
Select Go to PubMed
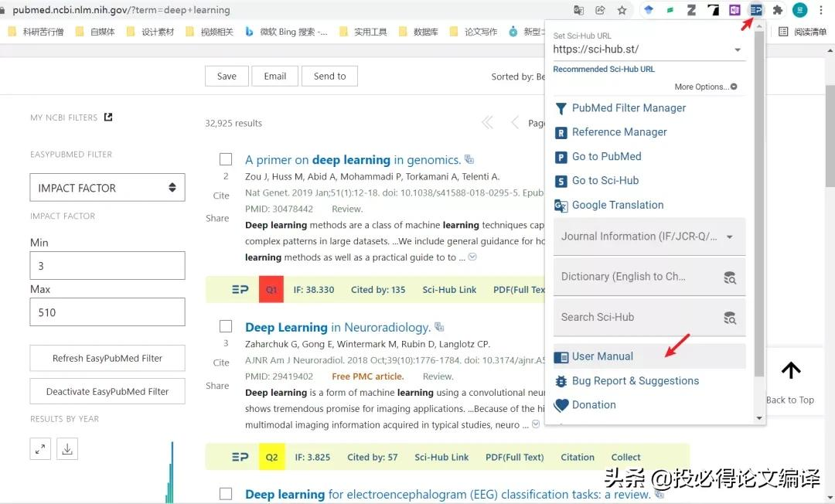pos(606,156)
